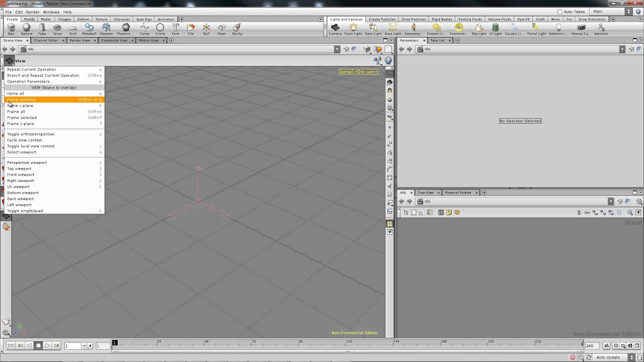Open network editor settings gear dropdown

pyautogui.click(x=639, y=201)
